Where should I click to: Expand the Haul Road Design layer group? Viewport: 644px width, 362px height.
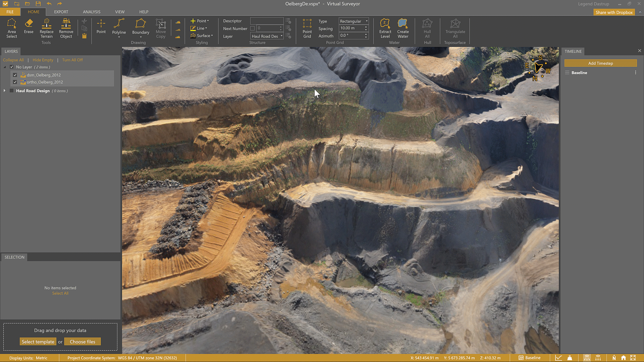tap(4, 91)
